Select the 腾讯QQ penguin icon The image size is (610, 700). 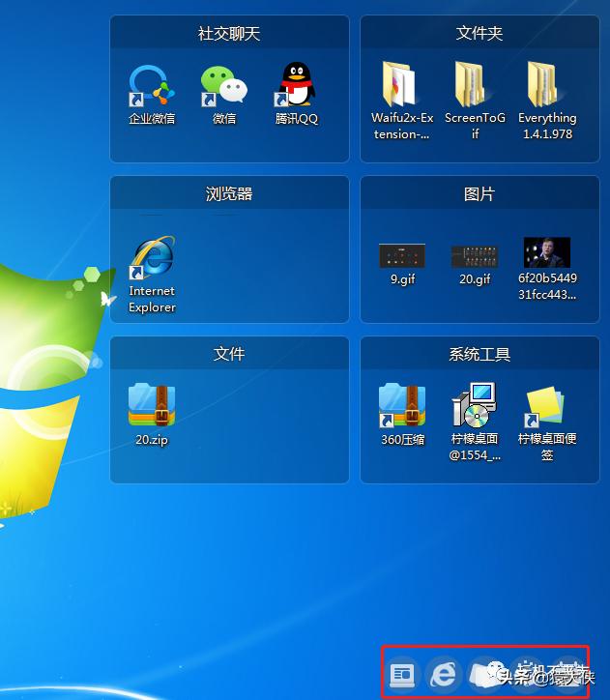[296, 85]
